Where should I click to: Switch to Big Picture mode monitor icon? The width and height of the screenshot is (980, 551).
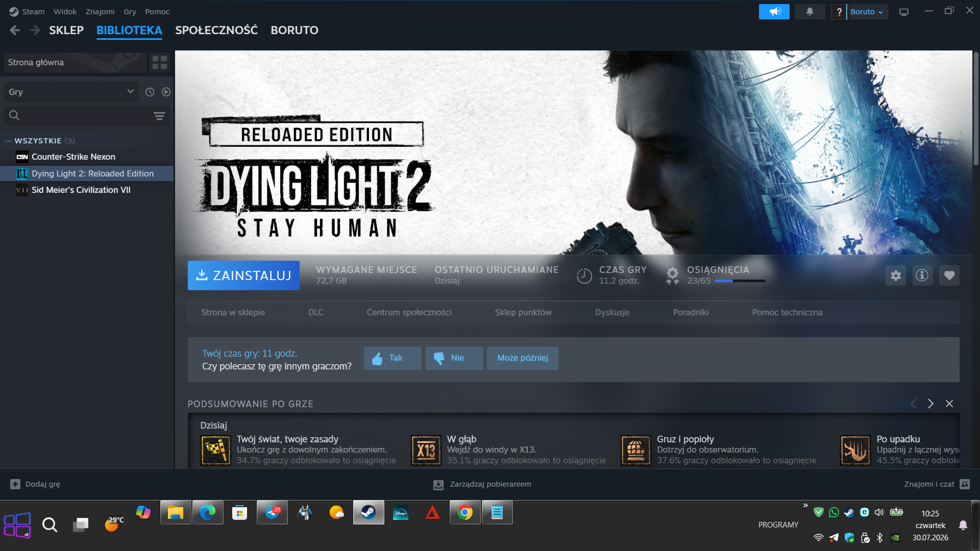904,12
